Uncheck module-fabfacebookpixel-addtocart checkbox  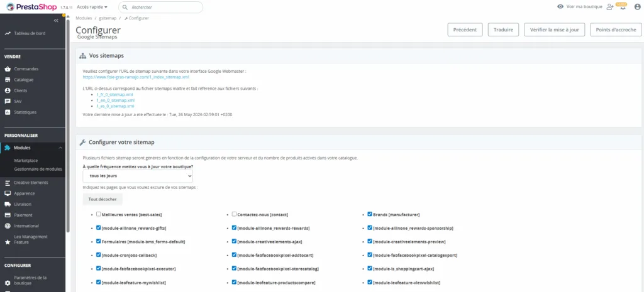click(x=234, y=255)
